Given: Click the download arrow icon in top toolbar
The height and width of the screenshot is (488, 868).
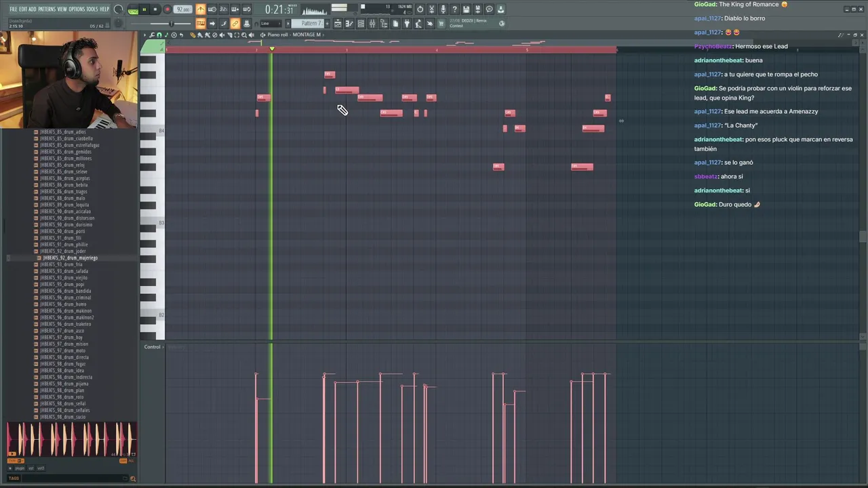Looking at the screenshot, I should pyautogui.click(x=500, y=9).
